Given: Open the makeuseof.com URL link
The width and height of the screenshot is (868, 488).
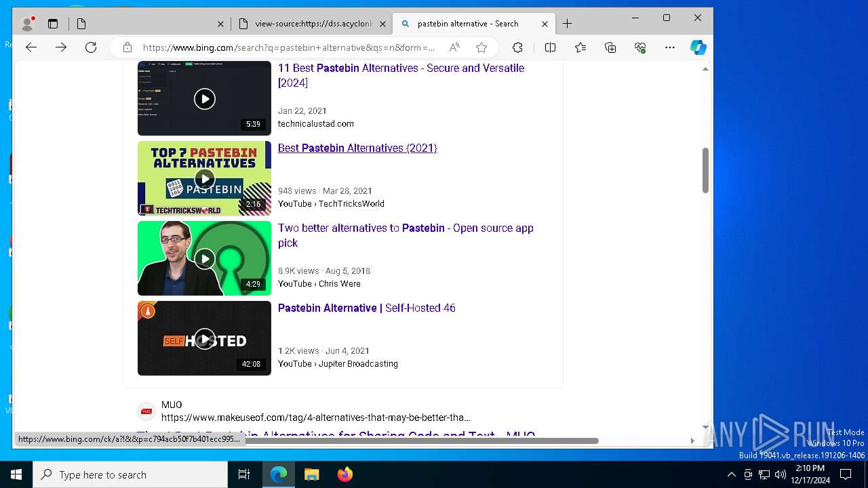Looking at the screenshot, I should tap(315, 418).
